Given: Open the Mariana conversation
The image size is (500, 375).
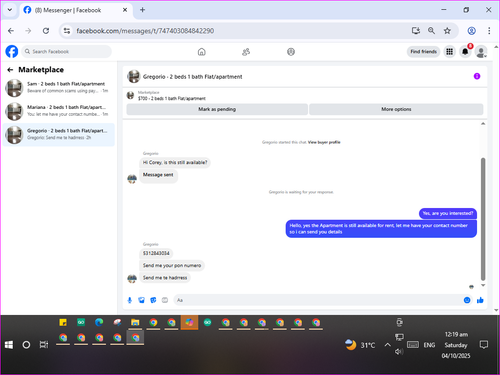Looking at the screenshot, I should click(59, 111).
